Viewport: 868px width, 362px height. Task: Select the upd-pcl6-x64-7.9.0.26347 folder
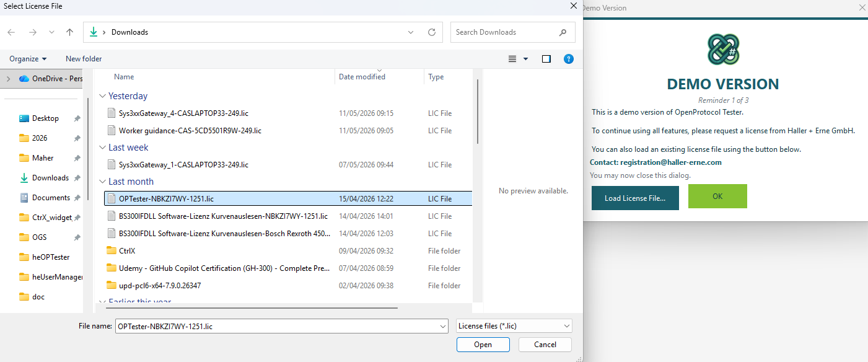click(x=287, y=286)
